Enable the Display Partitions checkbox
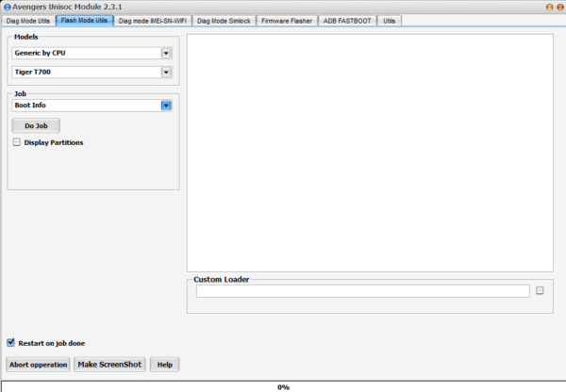 17,142
